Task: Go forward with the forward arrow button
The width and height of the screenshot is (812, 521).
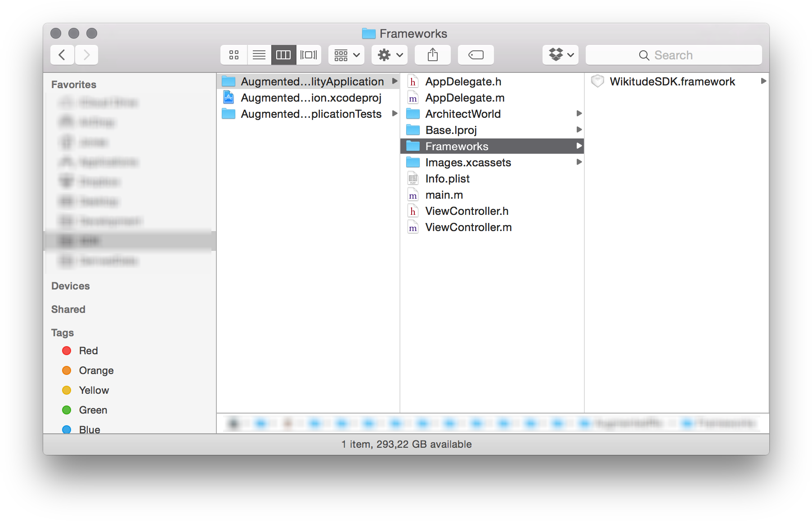Action: pyautogui.click(x=86, y=55)
